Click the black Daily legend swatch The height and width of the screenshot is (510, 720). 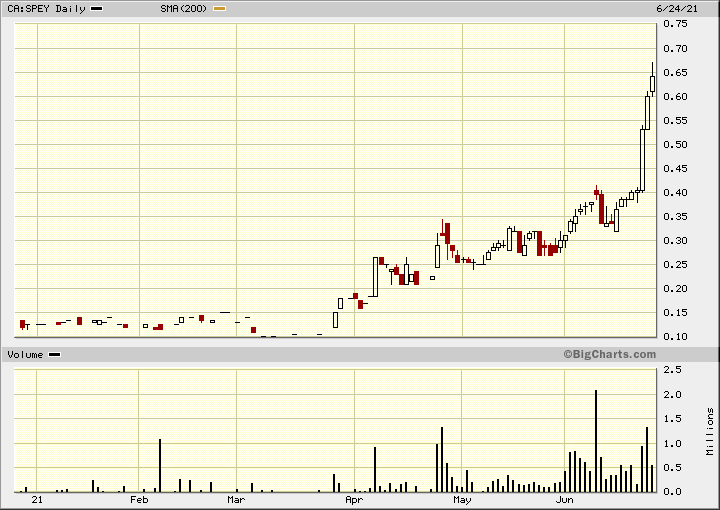pyautogui.click(x=96, y=9)
